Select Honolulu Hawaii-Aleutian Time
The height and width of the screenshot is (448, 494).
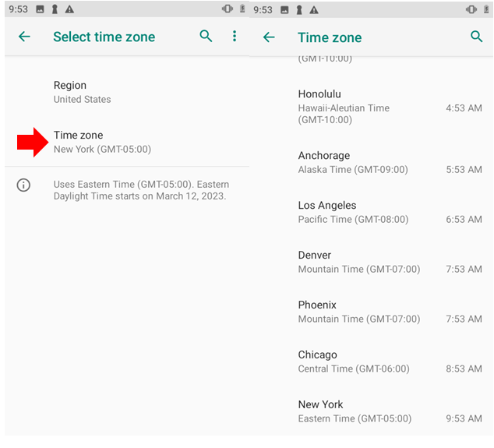371,107
